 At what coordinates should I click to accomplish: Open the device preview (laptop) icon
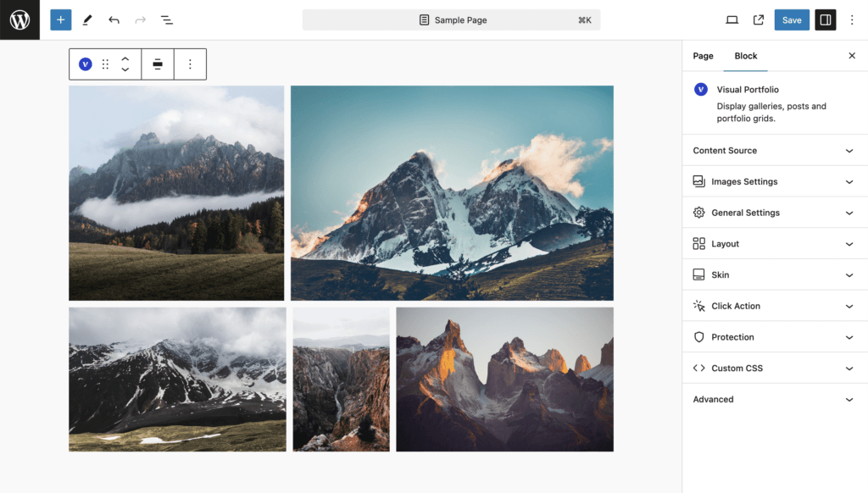click(x=732, y=20)
